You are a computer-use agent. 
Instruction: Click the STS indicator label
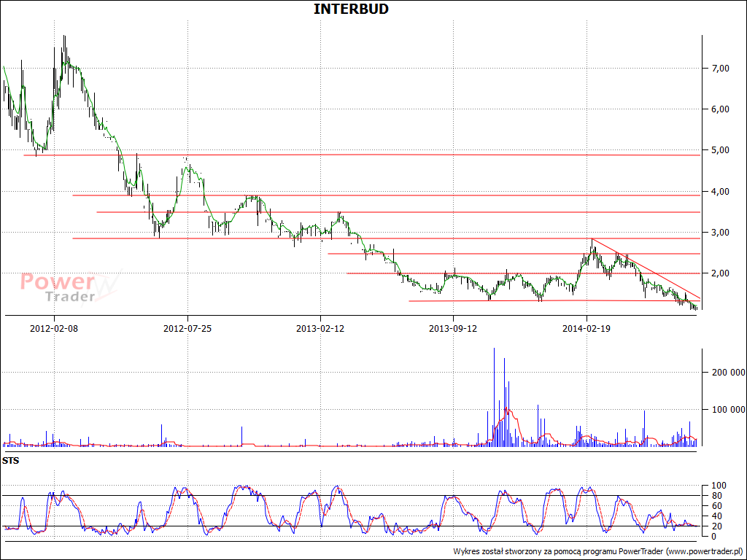tap(10, 461)
